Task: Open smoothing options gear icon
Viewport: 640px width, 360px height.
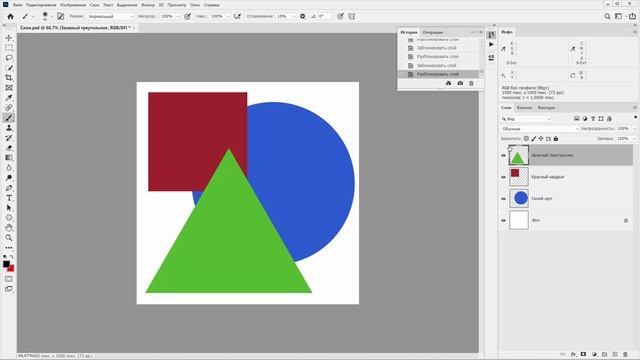Action: (302, 16)
